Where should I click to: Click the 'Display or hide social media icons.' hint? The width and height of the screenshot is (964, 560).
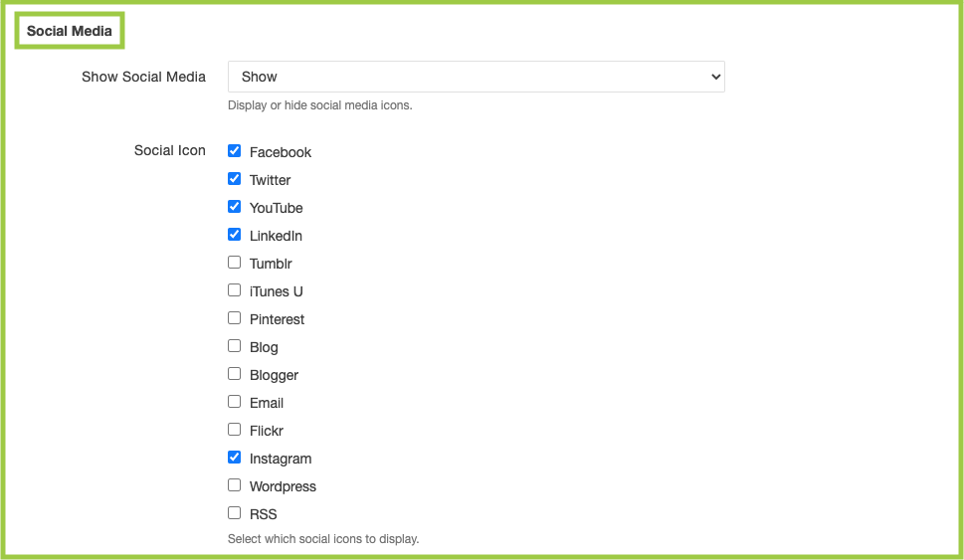click(319, 105)
